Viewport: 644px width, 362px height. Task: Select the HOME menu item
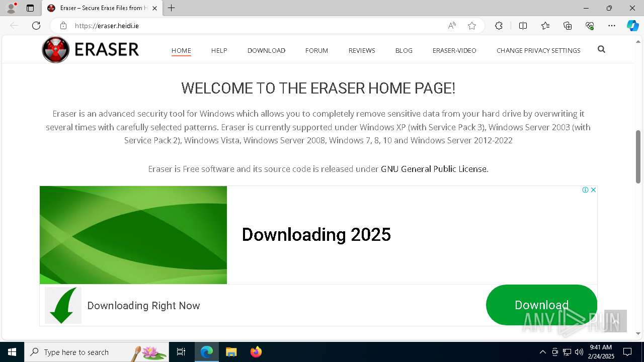tap(181, 50)
